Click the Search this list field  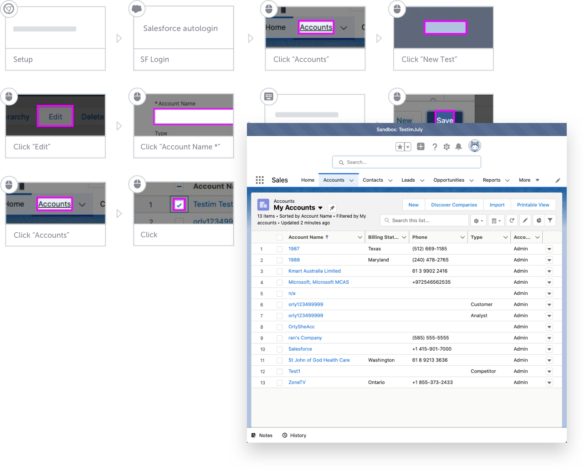tap(424, 220)
